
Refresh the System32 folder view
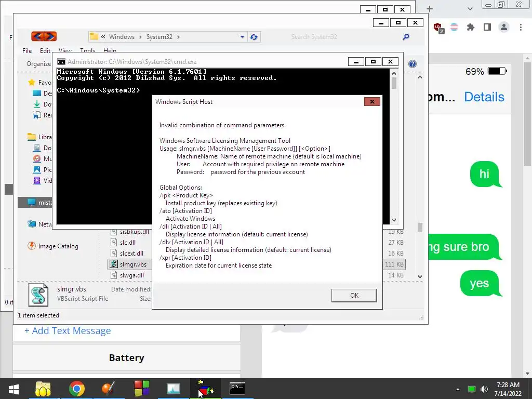pyautogui.click(x=254, y=37)
